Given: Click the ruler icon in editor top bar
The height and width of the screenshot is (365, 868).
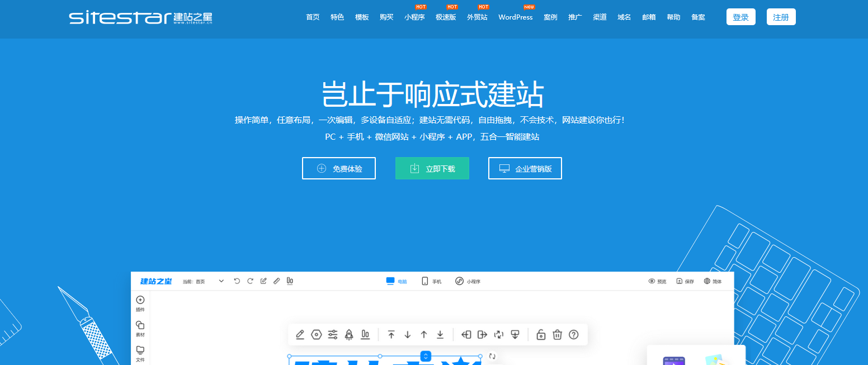Looking at the screenshot, I should pyautogui.click(x=276, y=281).
